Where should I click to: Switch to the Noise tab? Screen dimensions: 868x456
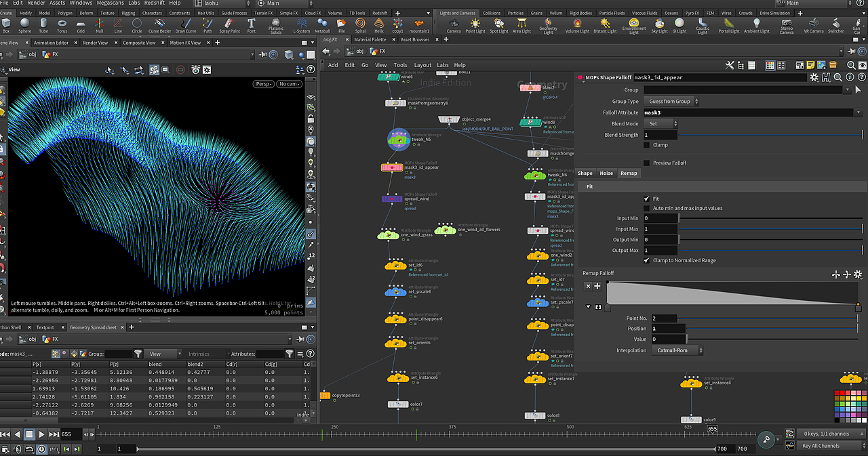(x=606, y=173)
